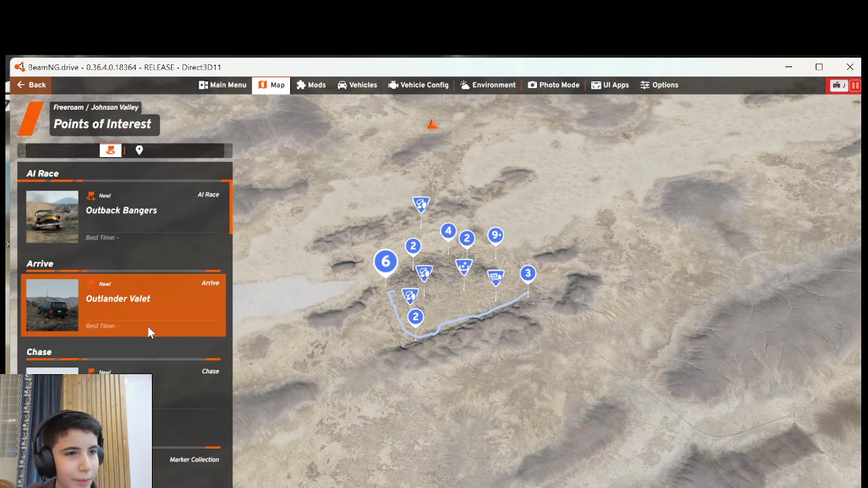Open the Mods menu
The image size is (868, 488).
pos(311,85)
